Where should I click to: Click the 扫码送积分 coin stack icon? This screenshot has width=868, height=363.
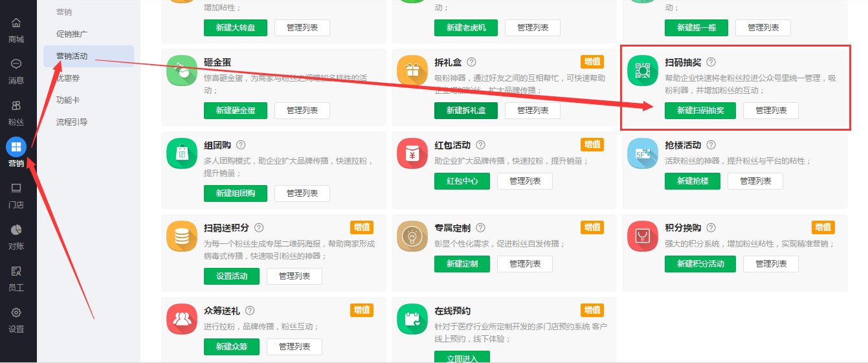(x=182, y=236)
